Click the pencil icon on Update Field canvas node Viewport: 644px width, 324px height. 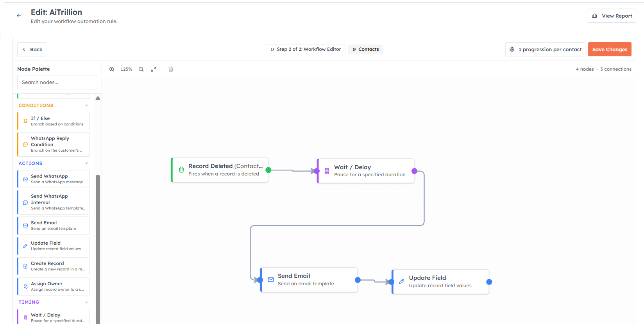click(401, 281)
